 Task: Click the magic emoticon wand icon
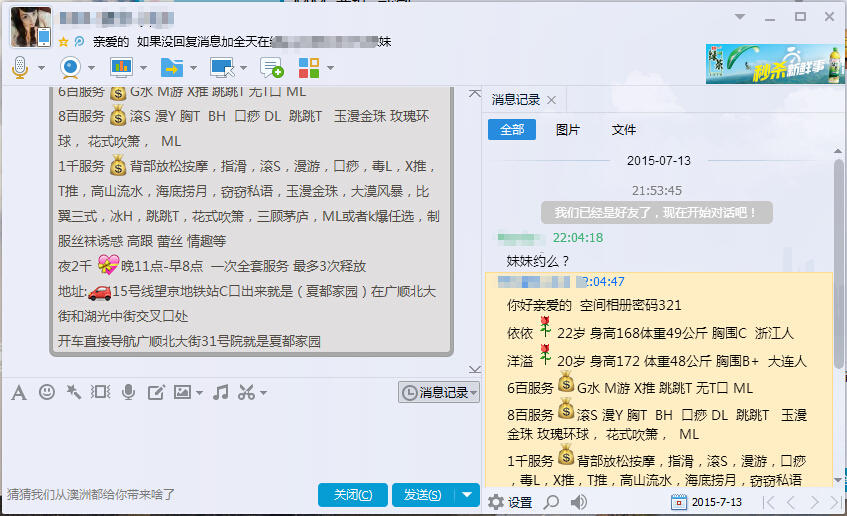(73, 392)
